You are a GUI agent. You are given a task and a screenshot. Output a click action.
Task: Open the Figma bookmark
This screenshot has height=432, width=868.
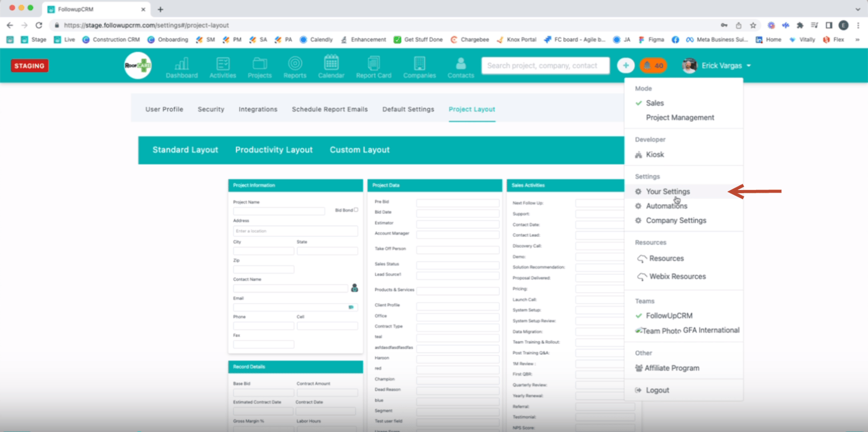point(651,39)
